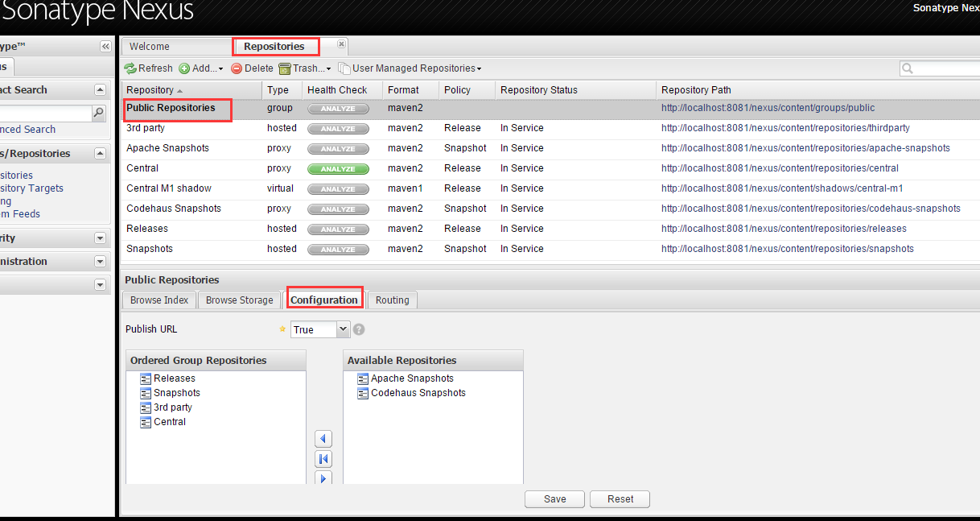This screenshot has width=980, height=521.
Task: Click the Publish URL help icon
Action: tap(359, 329)
